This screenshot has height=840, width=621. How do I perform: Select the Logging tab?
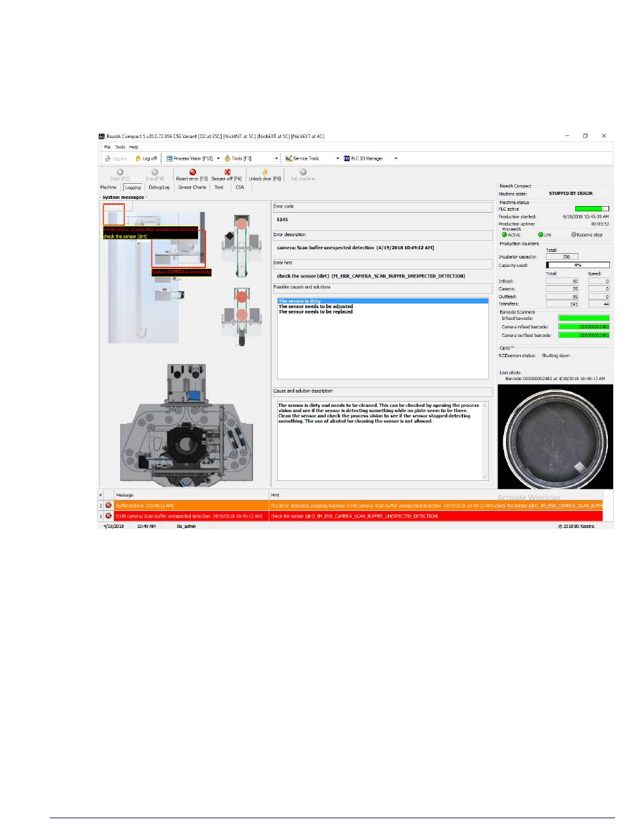[133, 187]
